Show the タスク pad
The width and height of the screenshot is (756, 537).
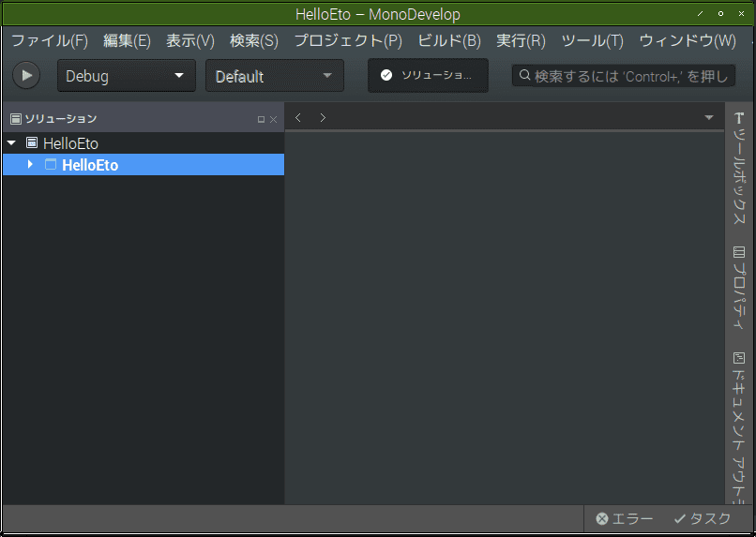702,518
